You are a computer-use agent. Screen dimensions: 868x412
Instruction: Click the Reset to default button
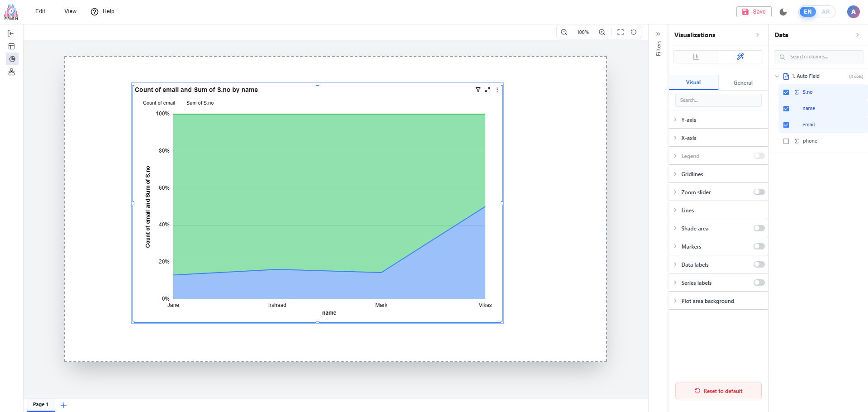click(718, 391)
